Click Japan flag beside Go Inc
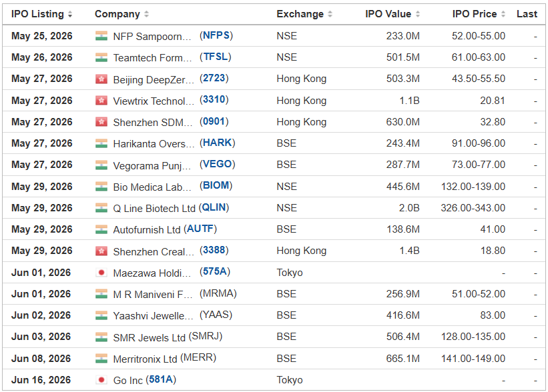This screenshot has width=548, height=392. 101,380
